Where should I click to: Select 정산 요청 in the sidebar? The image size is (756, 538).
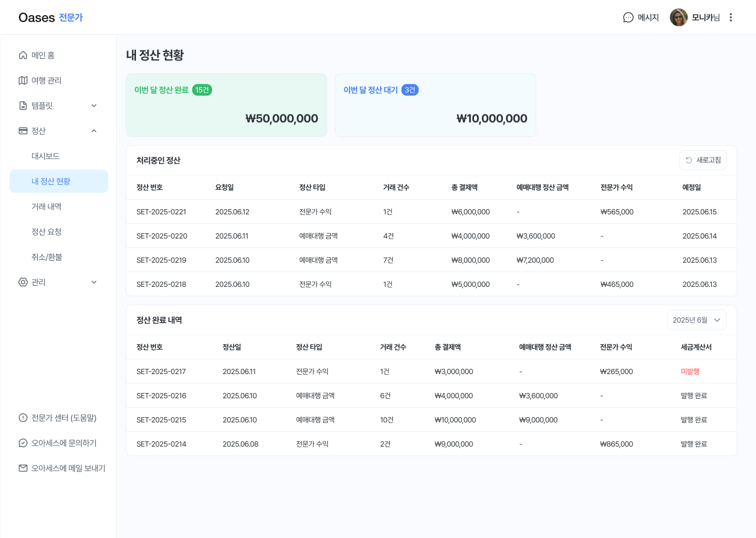click(x=46, y=232)
